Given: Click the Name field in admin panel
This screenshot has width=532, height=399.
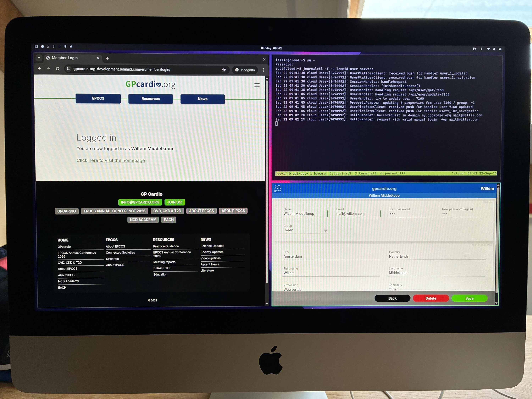Looking at the screenshot, I should (305, 214).
